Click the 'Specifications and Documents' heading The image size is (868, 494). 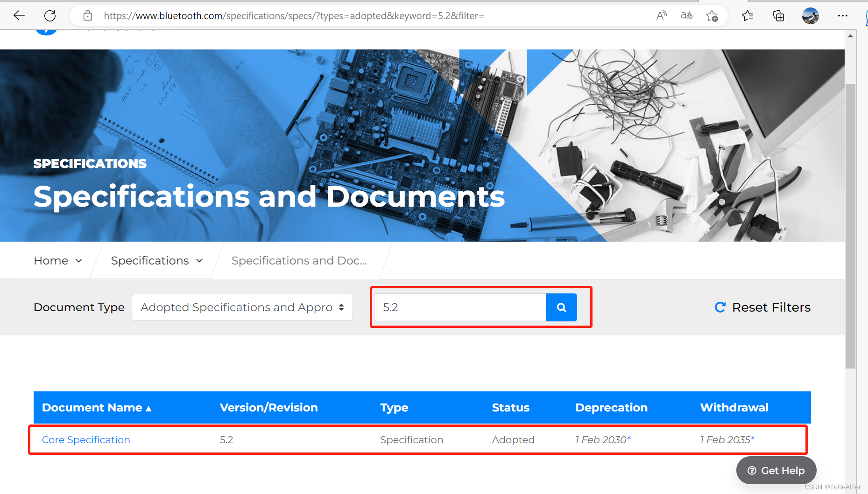pos(269,196)
